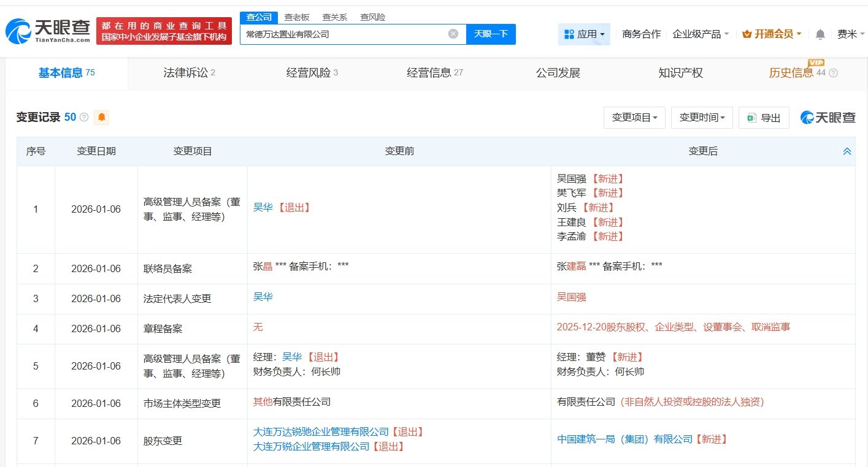Click the TianYanCha logo in header

tap(48, 31)
